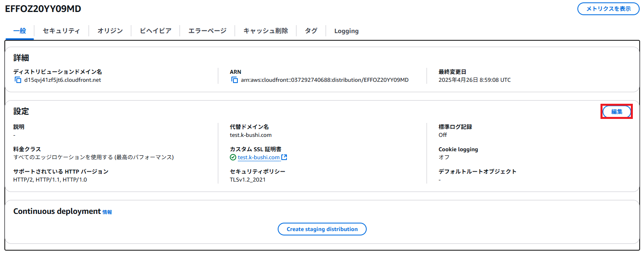
Task: Open the test.k-bushi.com SSL certificate link
Action: click(259, 157)
